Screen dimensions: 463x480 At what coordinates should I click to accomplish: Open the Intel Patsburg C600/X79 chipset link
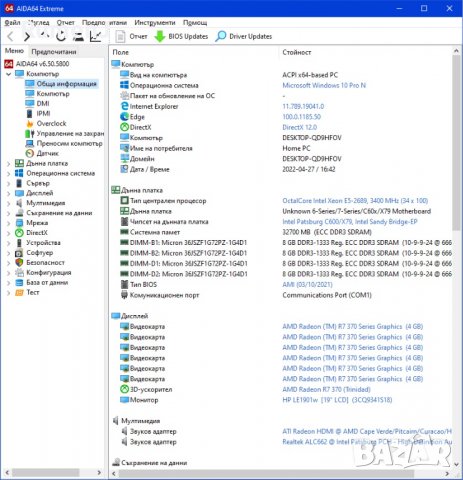tap(350, 222)
